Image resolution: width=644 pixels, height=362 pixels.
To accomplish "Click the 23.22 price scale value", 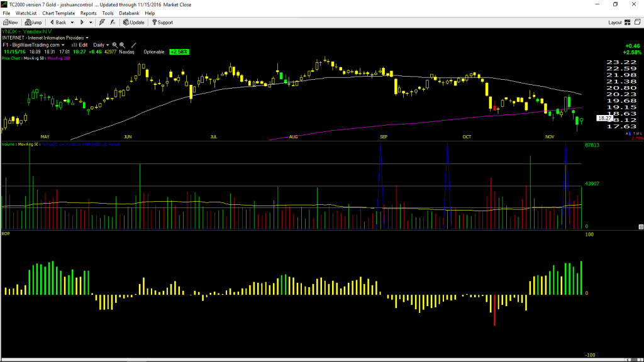I will point(621,62).
